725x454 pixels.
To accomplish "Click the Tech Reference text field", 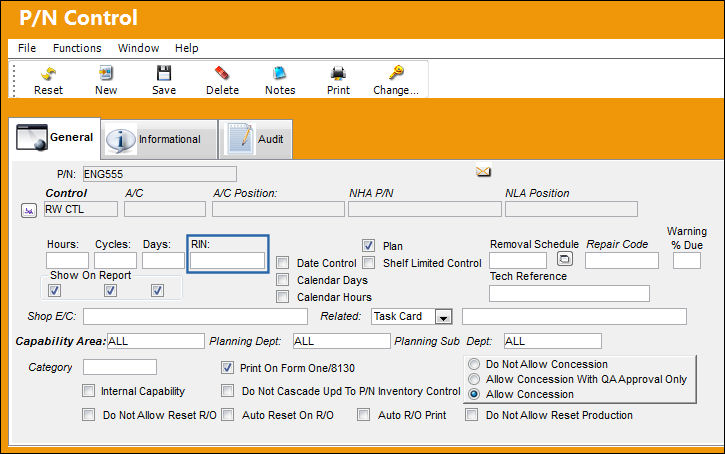I will [x=569, y=294].
